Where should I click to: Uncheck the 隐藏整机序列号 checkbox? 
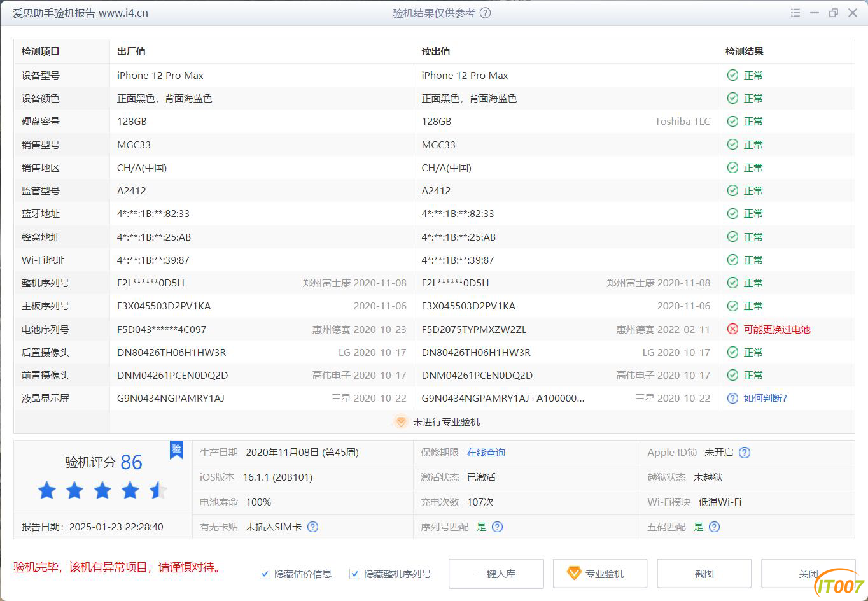(354, 574)
